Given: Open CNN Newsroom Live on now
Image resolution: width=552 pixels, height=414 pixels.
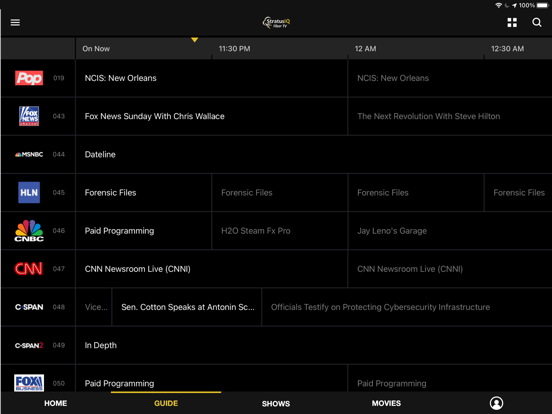Looking at the screenshot, I should pos(212,269).
